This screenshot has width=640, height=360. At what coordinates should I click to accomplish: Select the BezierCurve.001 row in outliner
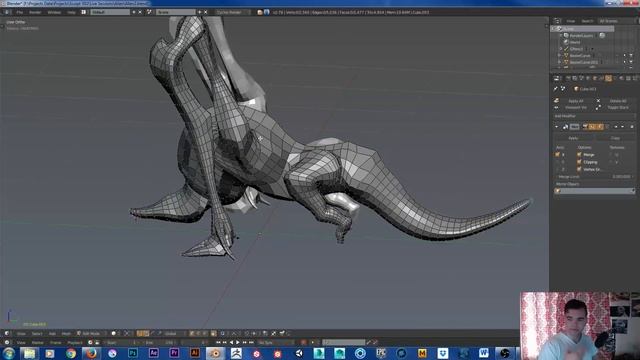(x=584, y=62)
